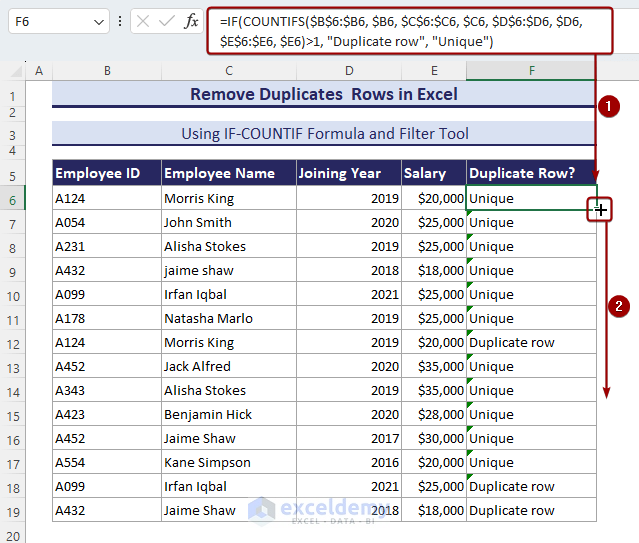This screenshot has width=639, height=543.
Task: Click joining year 2016 cell
Action: click(349, 463)
